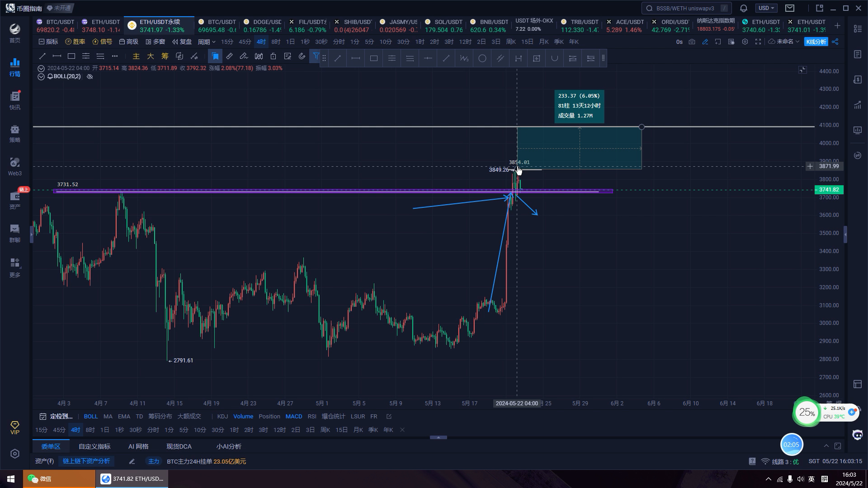The width and height of the screenshot is (868, 488).
Task: Select the blue flag marker tool
Action: click(x=215, y=56)
